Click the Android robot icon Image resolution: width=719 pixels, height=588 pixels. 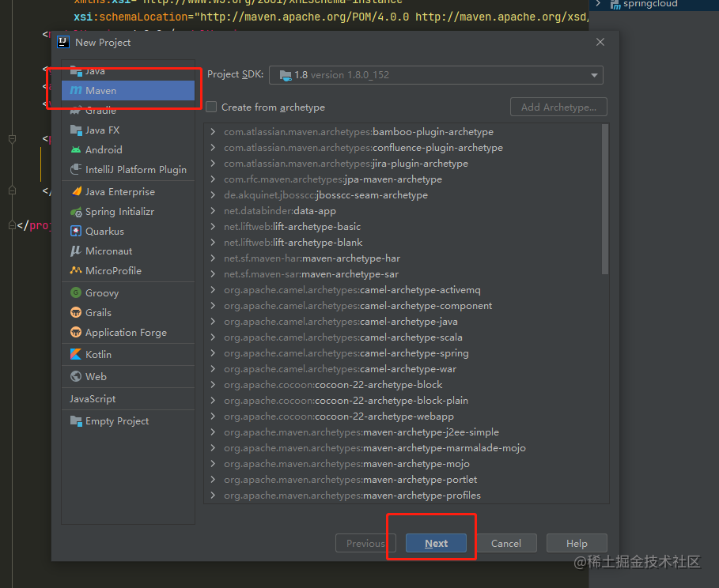[x=76, y=150]
